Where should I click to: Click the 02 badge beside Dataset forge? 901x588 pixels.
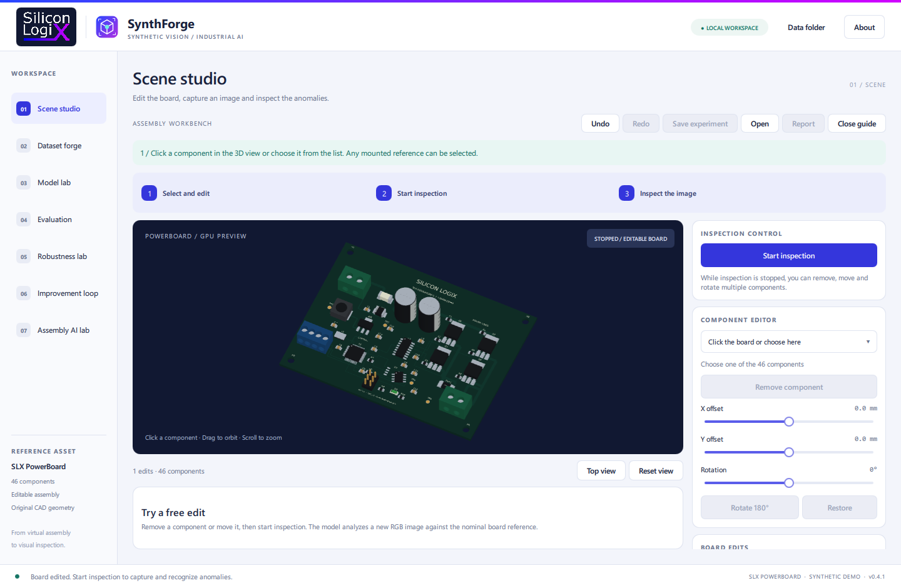24,146
